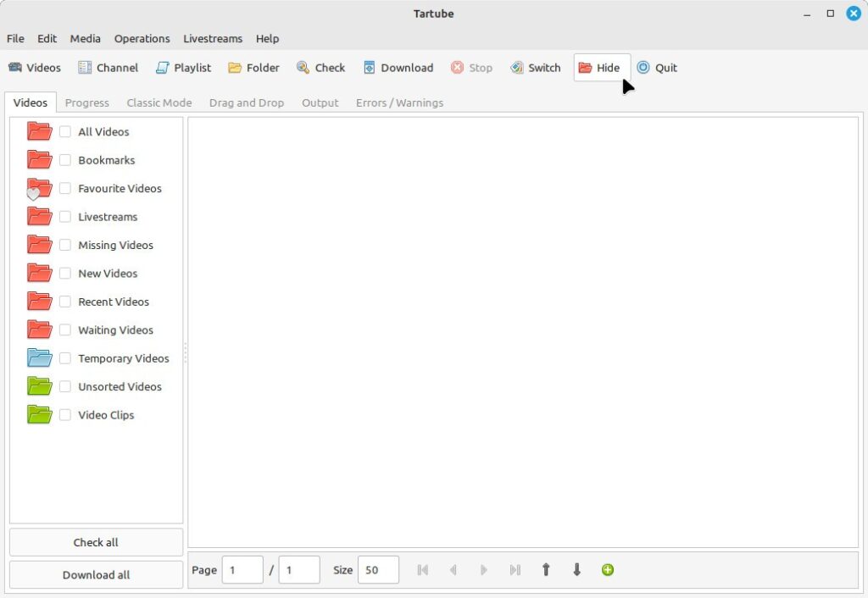Enable the Unsorted Videos checkbox
868x598 pixels.
pyautogui.click(x=64, y=387)
